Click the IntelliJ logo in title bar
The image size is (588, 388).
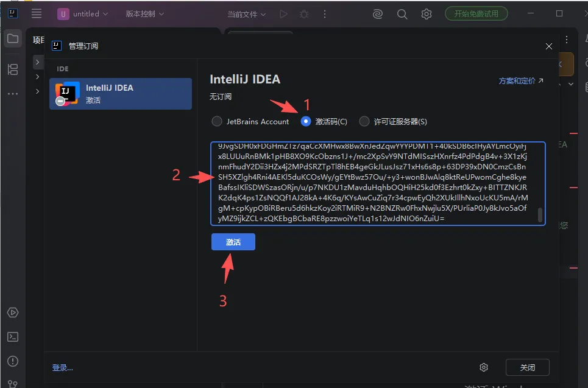click(x=12, y=13)
